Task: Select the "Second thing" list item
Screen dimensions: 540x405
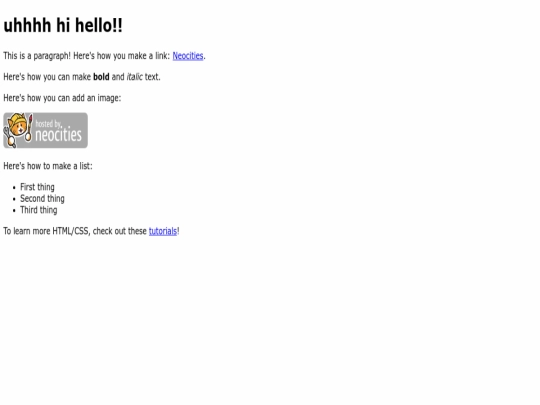Action: click(42, 199)
